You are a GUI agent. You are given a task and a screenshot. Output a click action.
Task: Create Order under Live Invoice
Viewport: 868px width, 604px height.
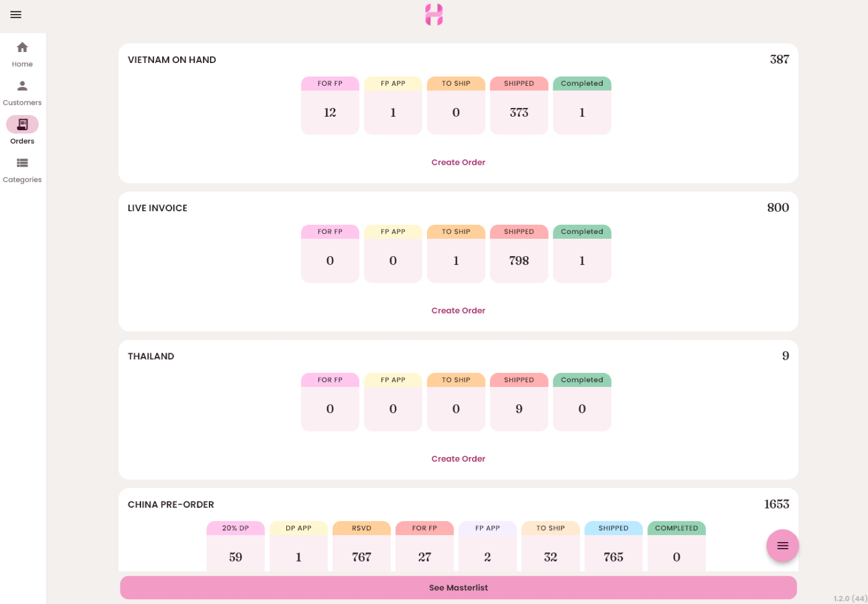click(x=458, y=310)
